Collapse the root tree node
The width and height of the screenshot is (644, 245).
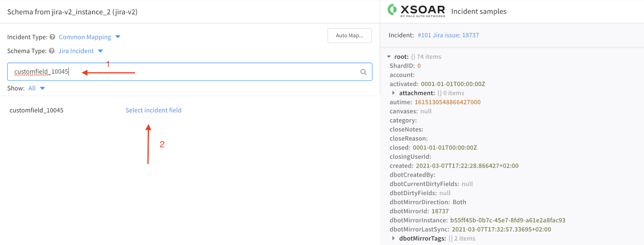[x=389, y=57]
